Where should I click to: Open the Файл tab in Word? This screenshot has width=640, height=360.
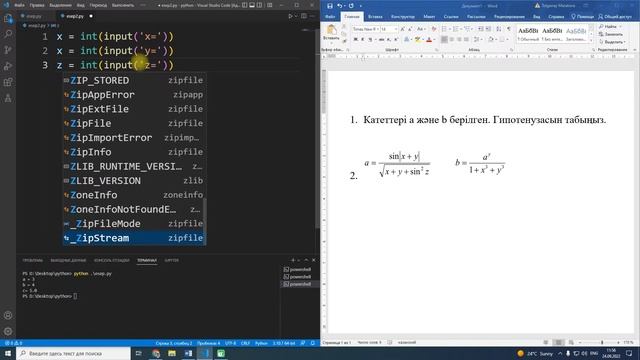click(330, 17)
